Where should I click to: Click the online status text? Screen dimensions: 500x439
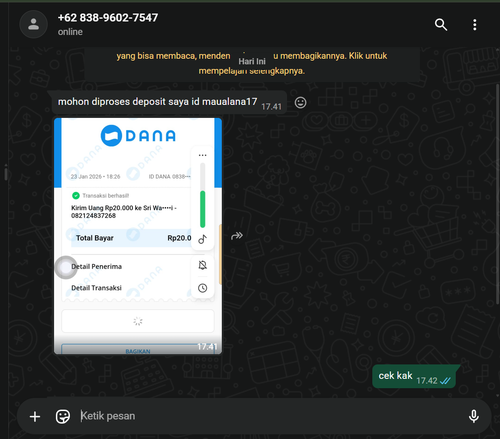pyautogui.click(x=70, y=32)
